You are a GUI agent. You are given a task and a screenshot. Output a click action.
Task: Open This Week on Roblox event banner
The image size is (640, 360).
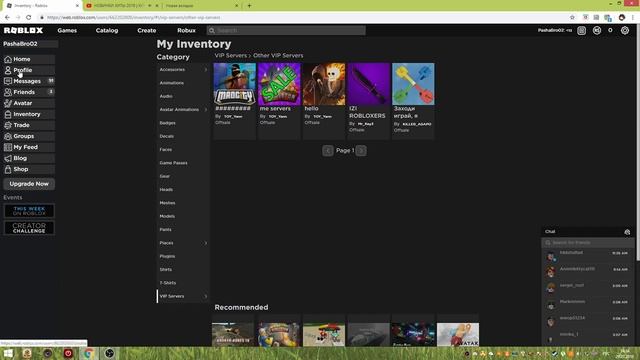tap(29, 211)
